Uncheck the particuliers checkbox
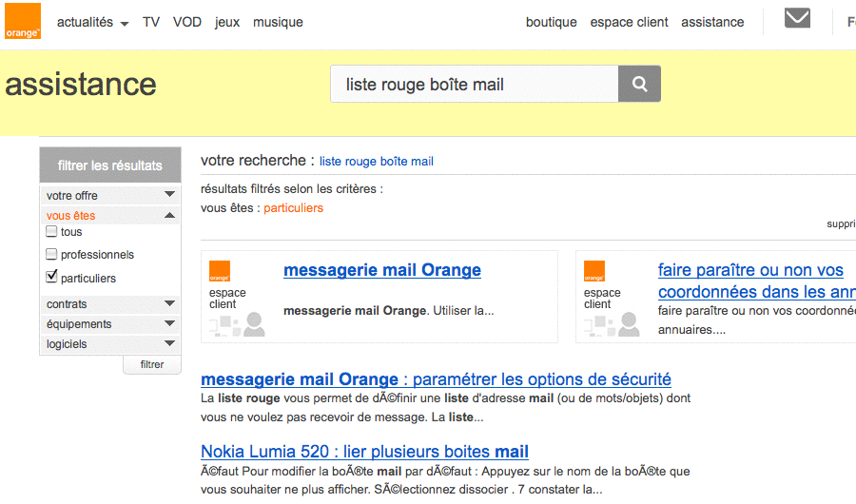The image size is (856, 504). [x=52, y=278]
